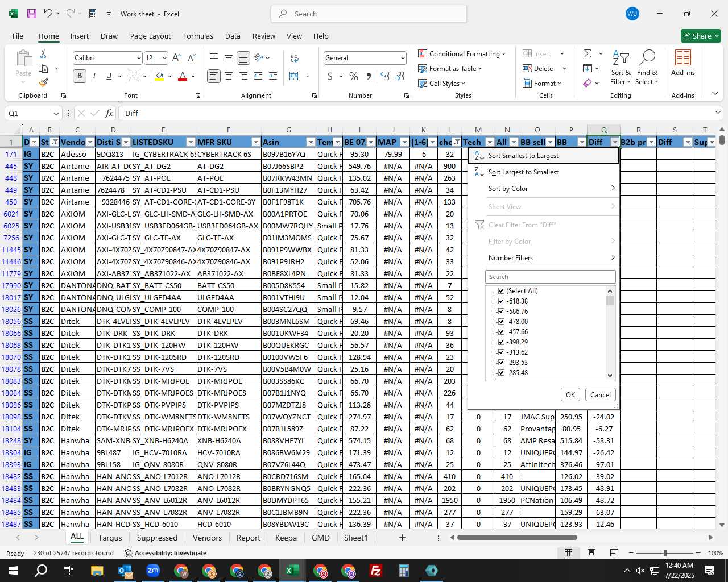Open the Formulas ribbon tab

pyautogui.click(x=198, y=36)
